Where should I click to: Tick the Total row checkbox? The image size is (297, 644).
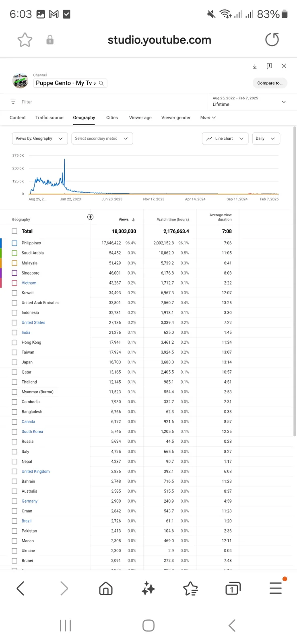(x=14, y=231)
